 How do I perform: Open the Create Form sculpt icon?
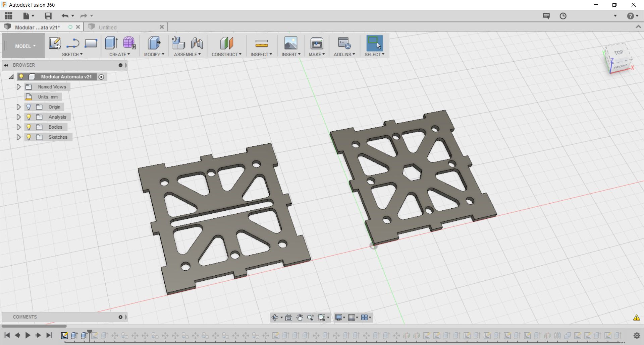(129, 43)
